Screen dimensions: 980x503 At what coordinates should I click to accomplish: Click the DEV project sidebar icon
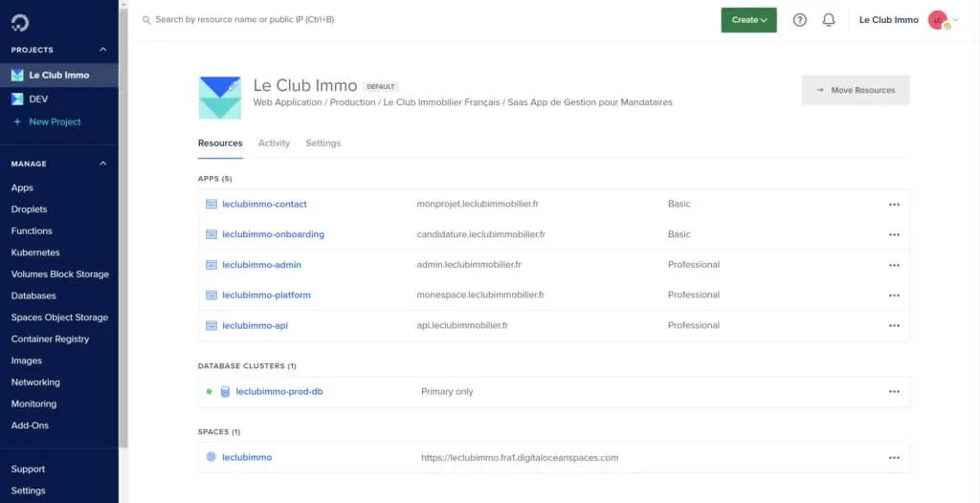(17, 98)
